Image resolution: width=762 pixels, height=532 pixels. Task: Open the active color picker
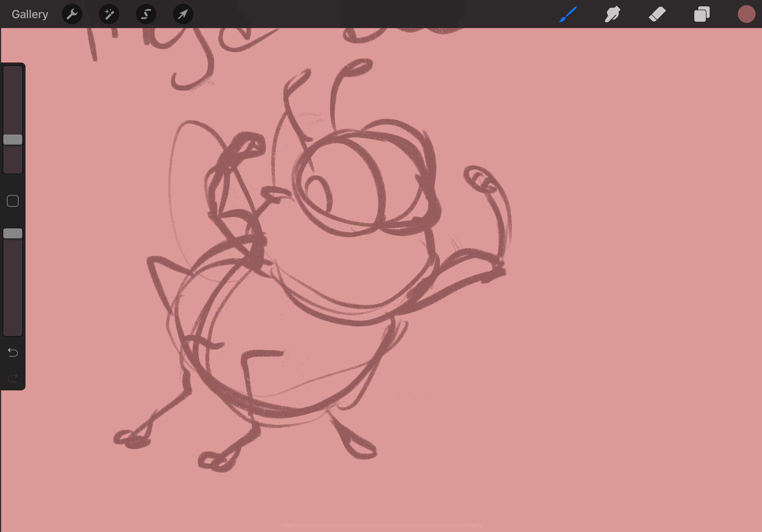pos(746,14)
